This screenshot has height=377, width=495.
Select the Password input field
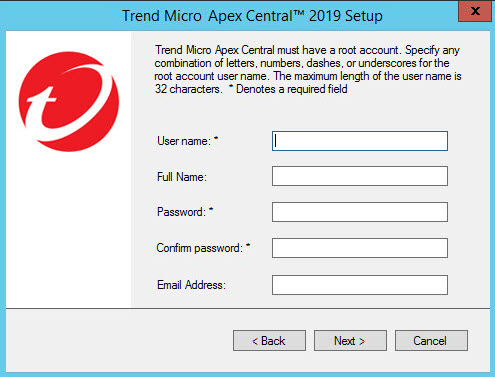click(360, 212)
